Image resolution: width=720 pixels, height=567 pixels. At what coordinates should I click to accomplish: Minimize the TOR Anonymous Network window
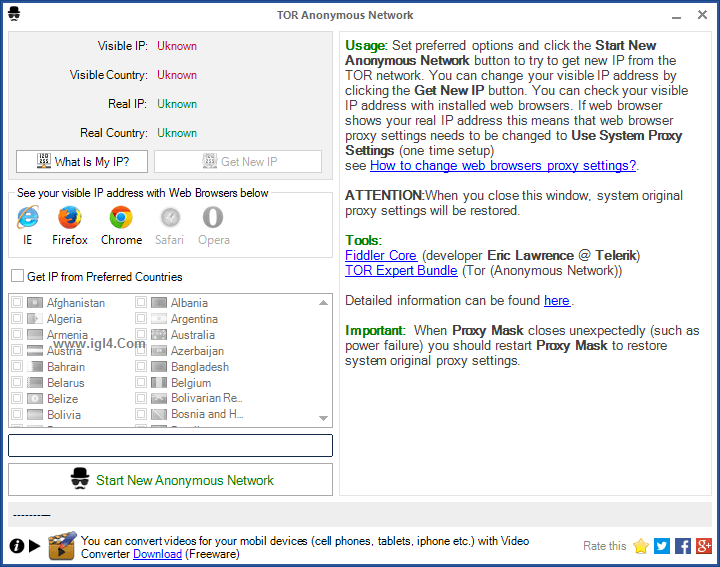(676, 16)
